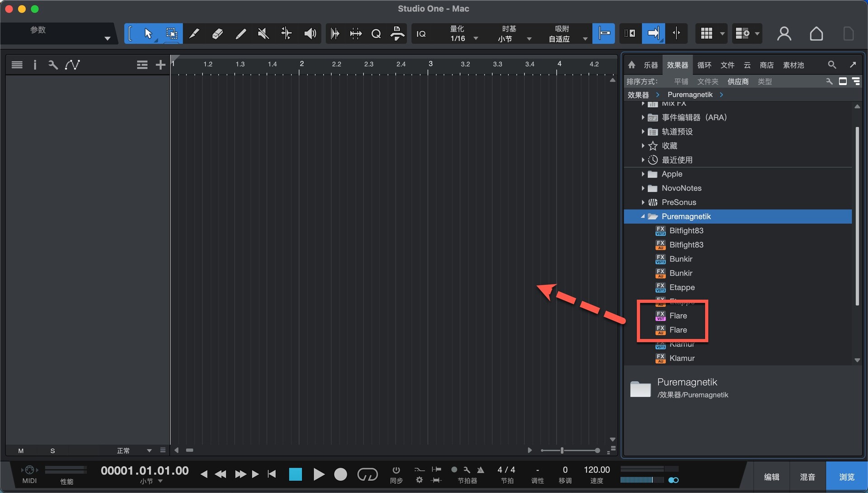The width and height of the screenshot is (868, 493).
Task: Switch to 乐器 instruments tab
Action: (651, 65)
